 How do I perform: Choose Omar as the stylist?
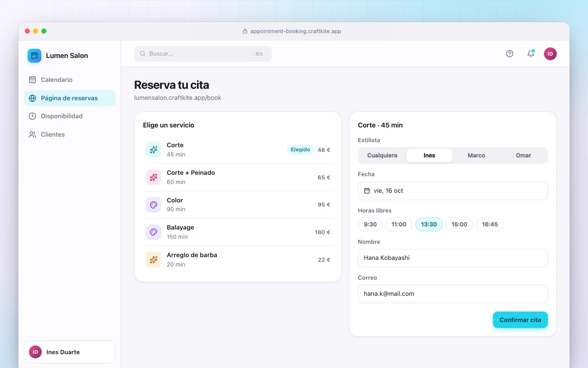pos(523,155)
